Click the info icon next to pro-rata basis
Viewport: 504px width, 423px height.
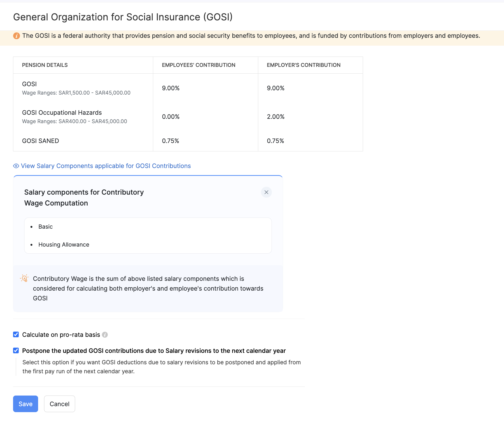[x=105, y=335]
